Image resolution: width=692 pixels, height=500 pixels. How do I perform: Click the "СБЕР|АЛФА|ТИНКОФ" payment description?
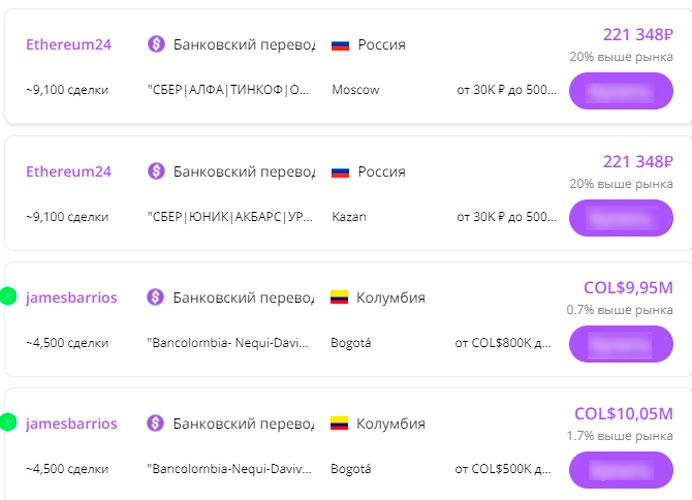pyautogui.click(x=228, y=90)
